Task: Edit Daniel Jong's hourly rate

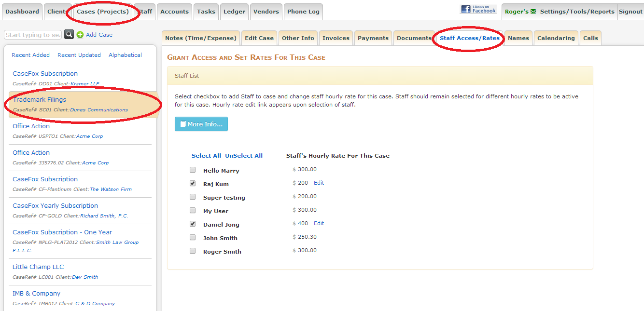Action: pos(319,224)
